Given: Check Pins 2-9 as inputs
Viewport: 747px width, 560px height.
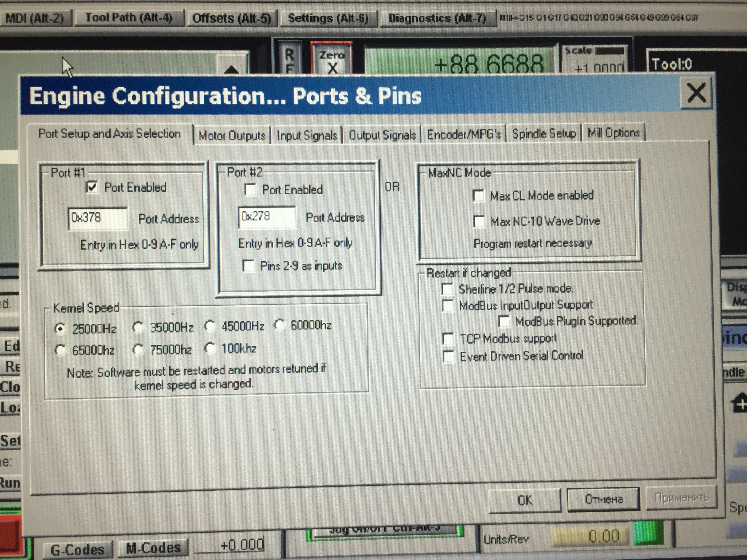Looking at the screenshot, I should (249, 266).
